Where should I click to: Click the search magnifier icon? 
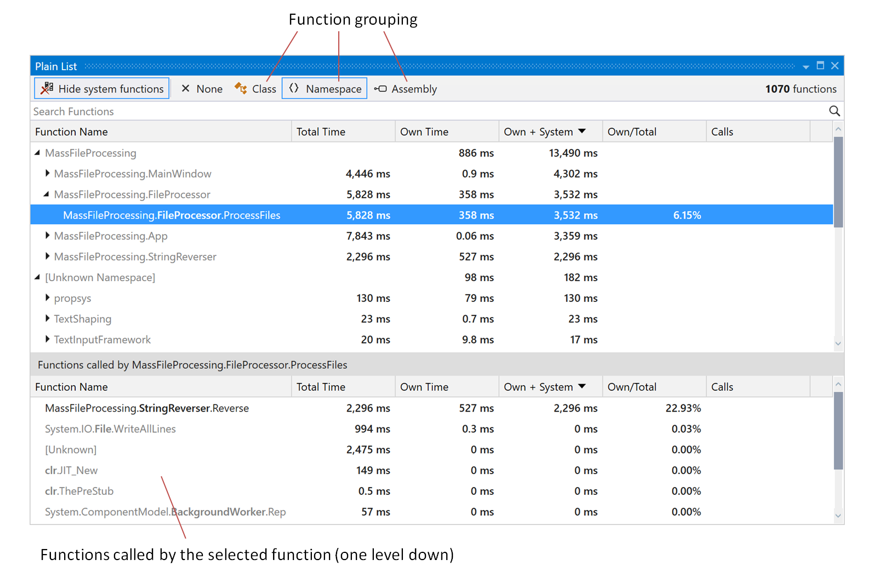(x=834, y=111)
